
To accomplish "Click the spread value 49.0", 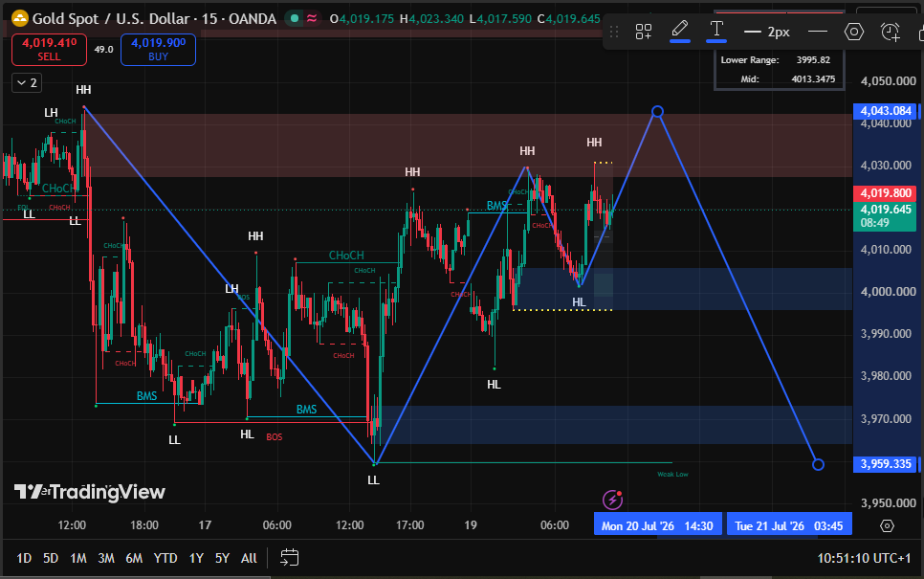I will (x=103, y=50).
